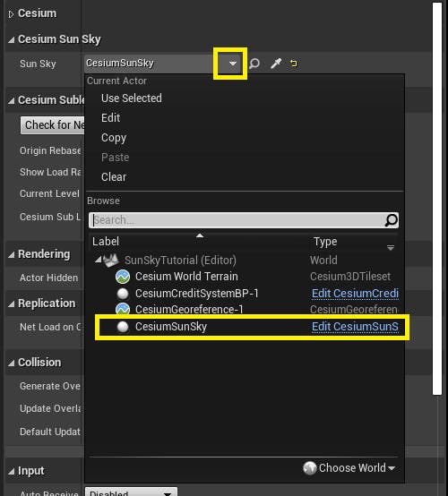Collapse the Cesium Sun Sky category
The width and height of the screenshot is (448, 496).
pyautogui.click(x=11, y=40)
